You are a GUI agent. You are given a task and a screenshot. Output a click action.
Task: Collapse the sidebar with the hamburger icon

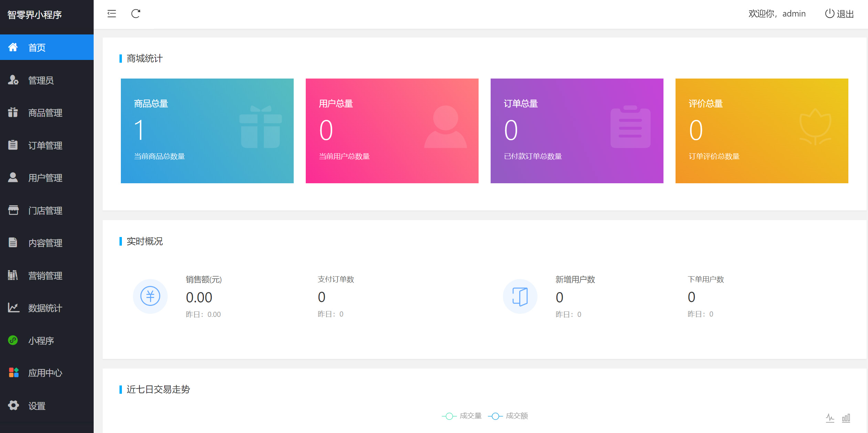[112, 14]
